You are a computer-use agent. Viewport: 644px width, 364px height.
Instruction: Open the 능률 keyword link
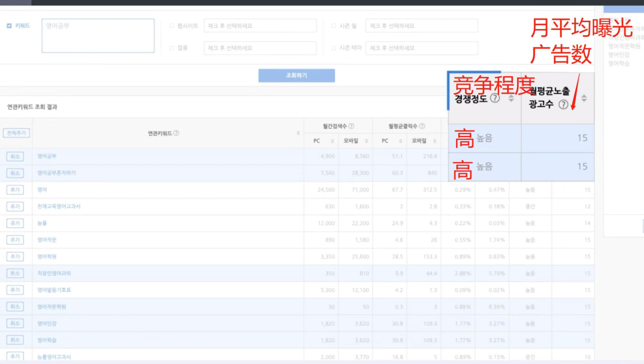42,223
